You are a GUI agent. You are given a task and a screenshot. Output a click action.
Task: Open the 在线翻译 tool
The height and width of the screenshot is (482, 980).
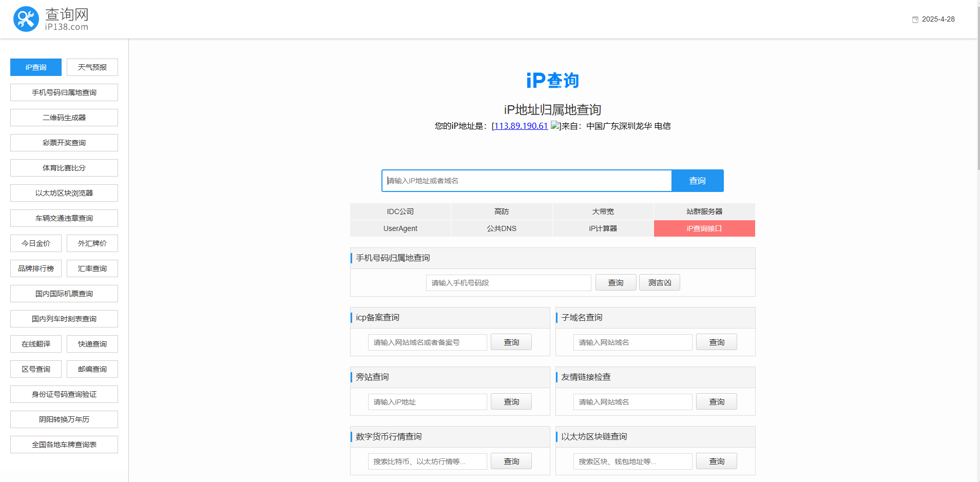(35, 343)
